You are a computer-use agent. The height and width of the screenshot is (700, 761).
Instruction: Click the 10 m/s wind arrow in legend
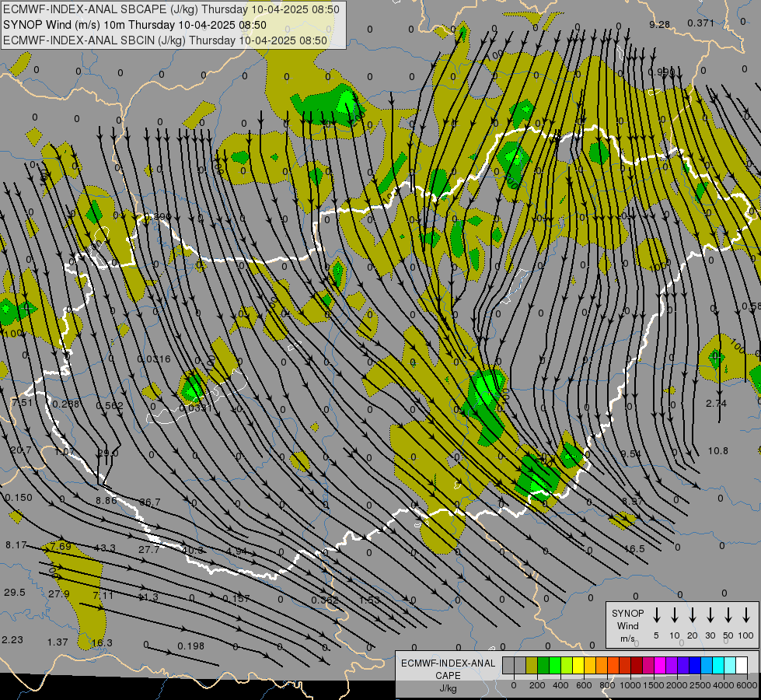pyautogui.click(x=674, y=615)
